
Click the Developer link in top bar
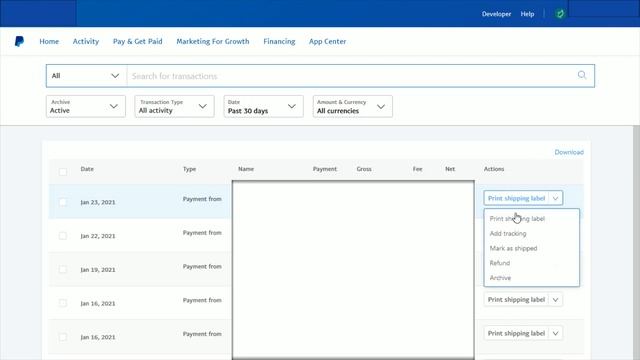(x=496, y=14)
